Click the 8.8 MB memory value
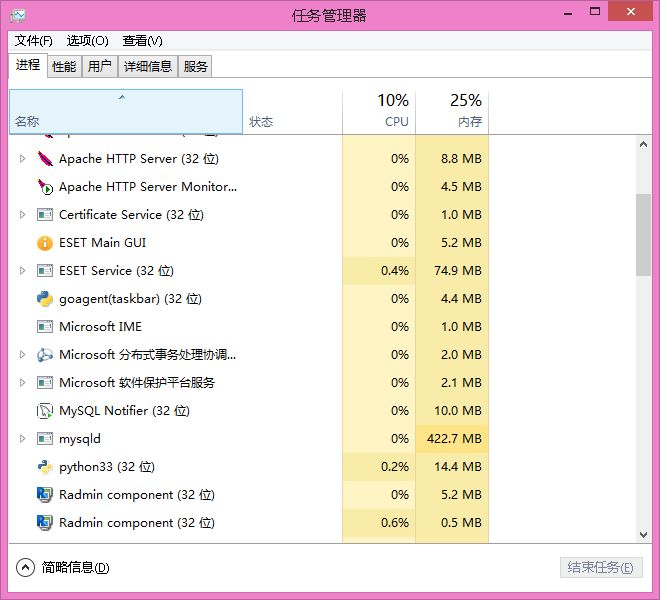660x600 pixels. (461, 159)
